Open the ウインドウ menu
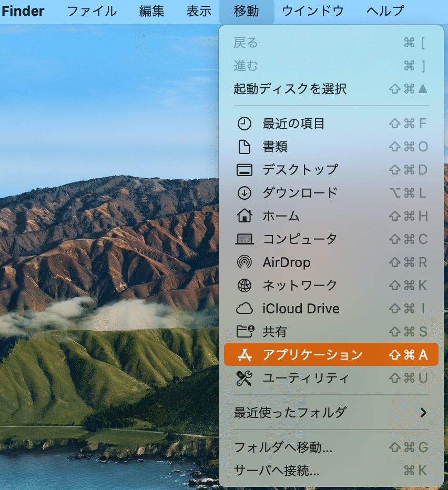This screenshot has width=448, height=490. [313, 11]
